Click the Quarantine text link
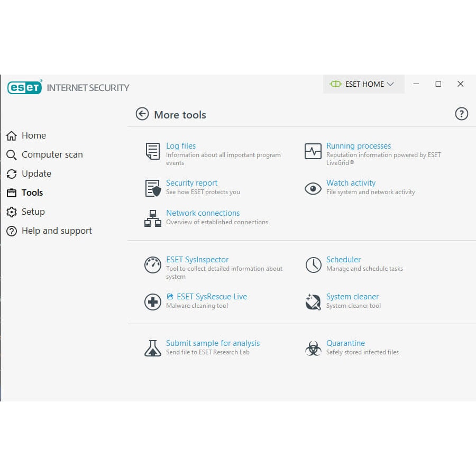 (346, 343)
